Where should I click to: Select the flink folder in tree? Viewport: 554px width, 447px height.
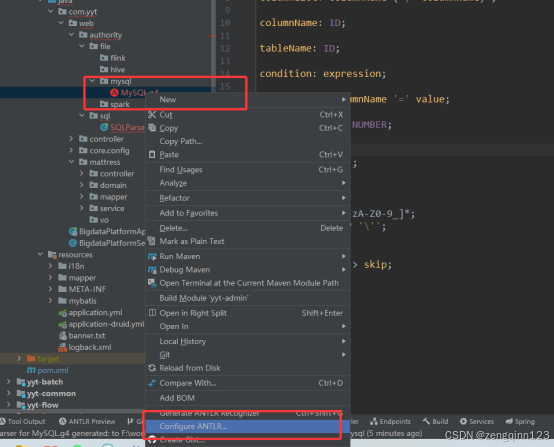coord(113,58)
